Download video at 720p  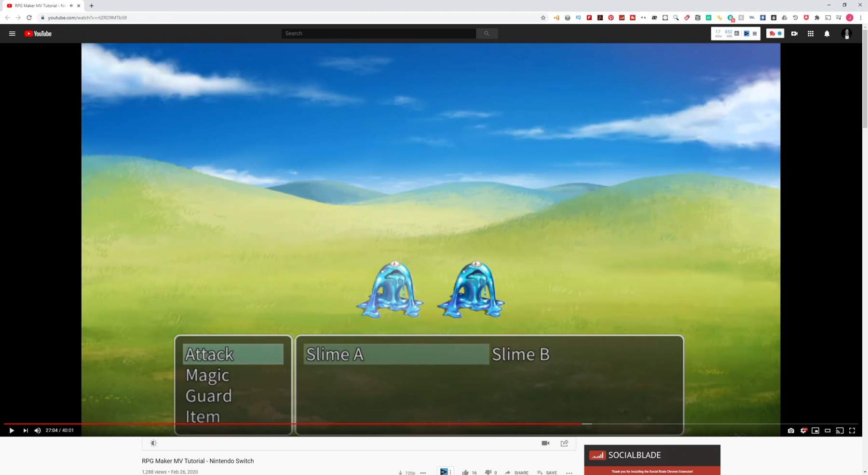(407, 473)
